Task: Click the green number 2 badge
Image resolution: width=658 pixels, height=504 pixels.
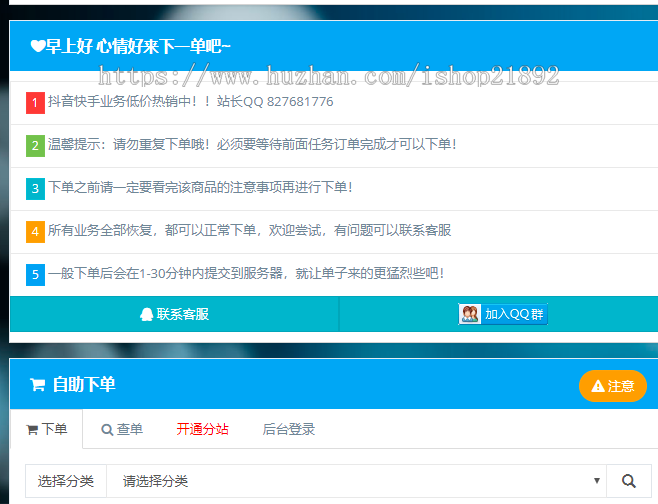Action: point(35,146)
